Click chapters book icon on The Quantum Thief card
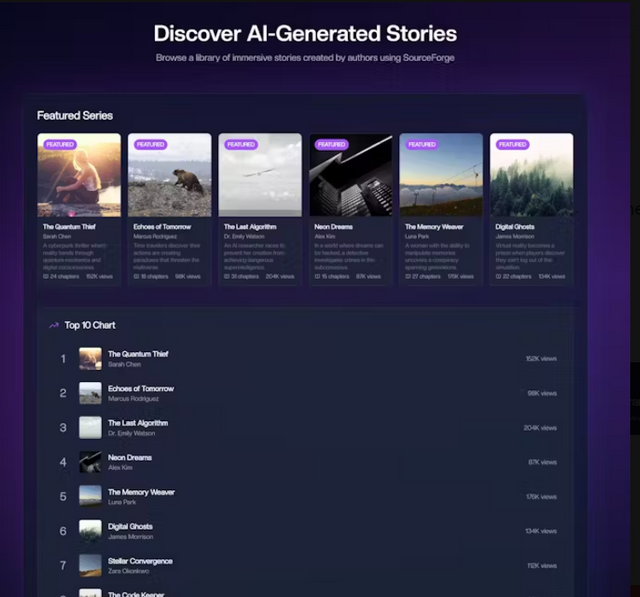Viewport: 640px width, 597px height. coord(46,277)
